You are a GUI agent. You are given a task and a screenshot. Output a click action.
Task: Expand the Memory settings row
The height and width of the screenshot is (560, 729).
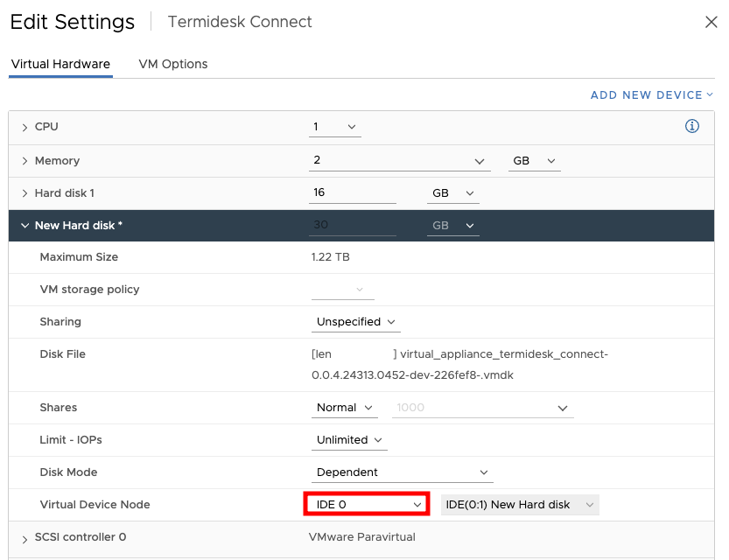[x=25, y=161]
